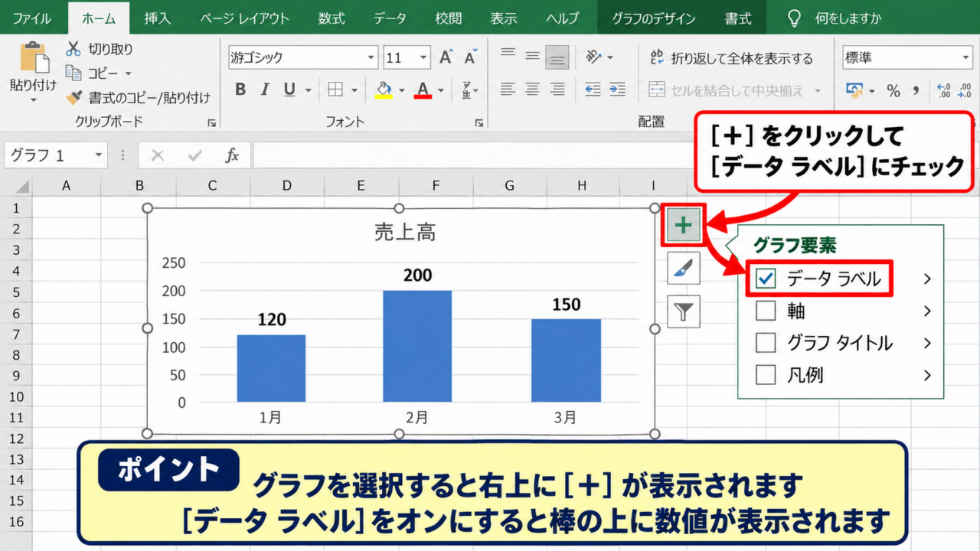This screenshot has height=551, width=980.
Task: Toggle Underline formatting
Action: point(289,90)
